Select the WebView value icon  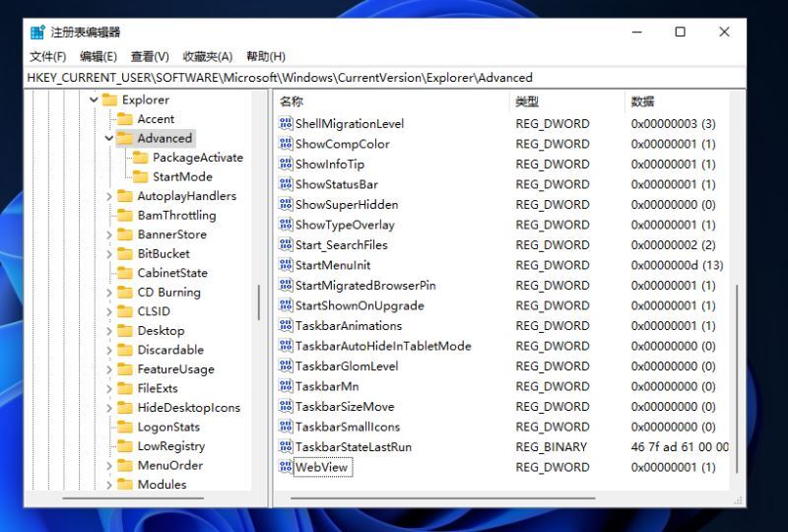coord(286,467)
